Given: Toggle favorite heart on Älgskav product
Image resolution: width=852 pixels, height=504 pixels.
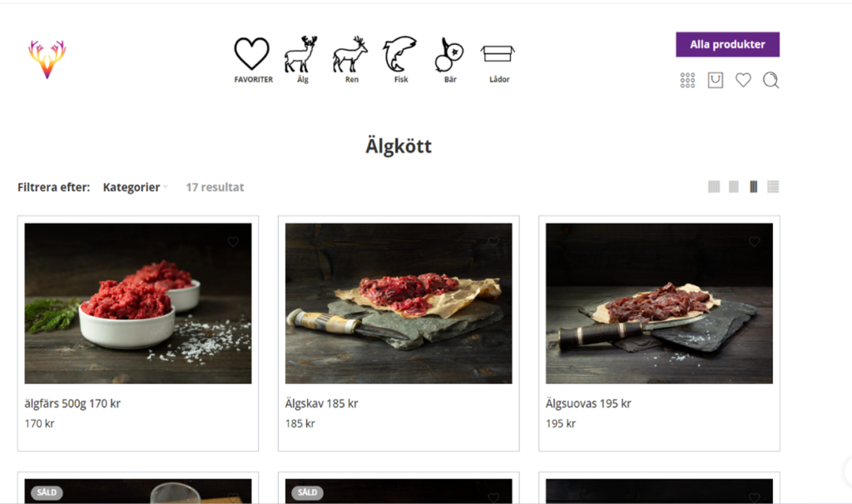Looking at the screenshot, I should [493, 242].
